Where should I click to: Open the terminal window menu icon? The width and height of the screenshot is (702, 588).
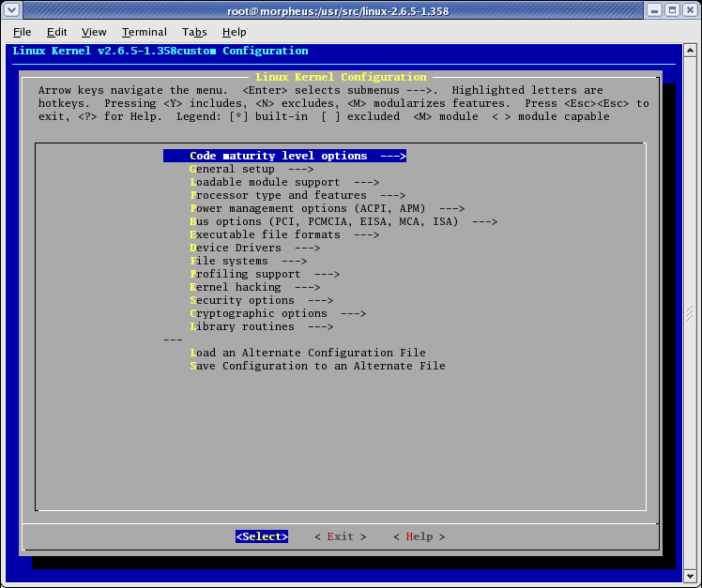11,10
